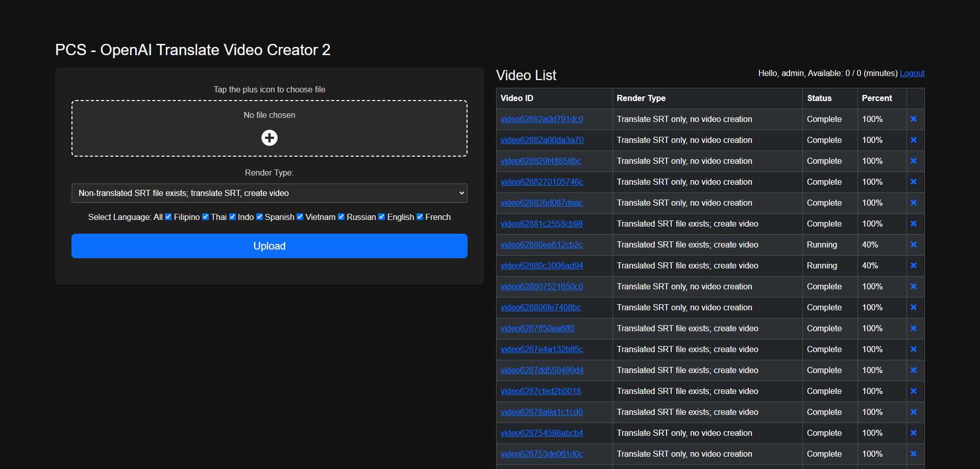980x469 pixels.
Task: Open video628807521650c0 link
Action: 542,286
